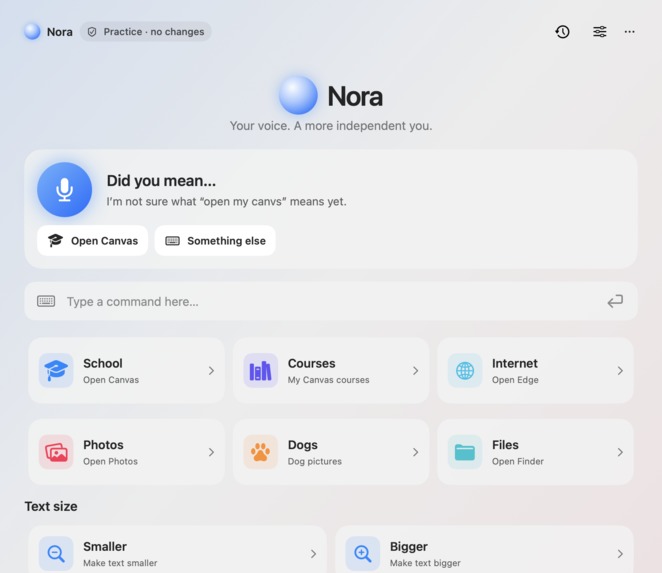Choose the Open Canvas suggestion button
Screen dimensions: 662x573
(92, 241)
